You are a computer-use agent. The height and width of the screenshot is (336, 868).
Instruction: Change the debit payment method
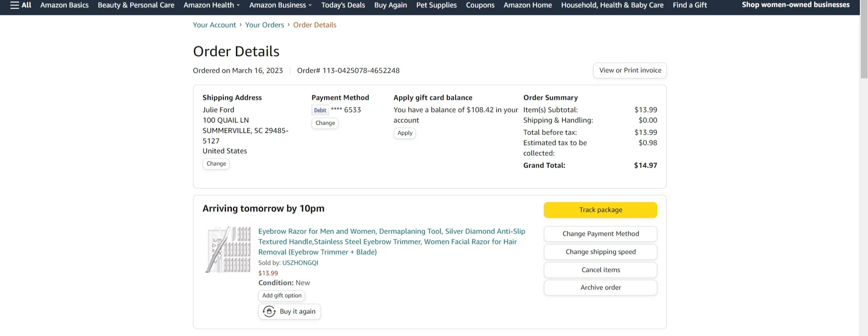pyautogui.click(x=325, y=123)
